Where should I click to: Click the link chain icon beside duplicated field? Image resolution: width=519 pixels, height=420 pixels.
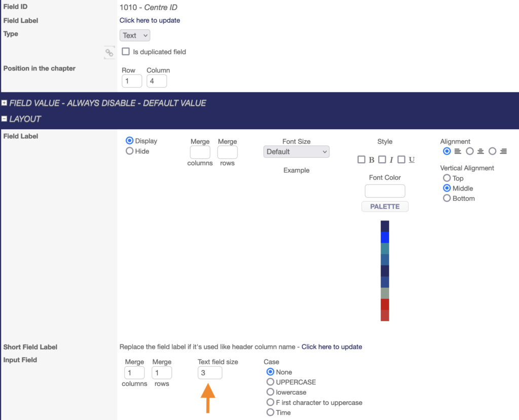109,52
